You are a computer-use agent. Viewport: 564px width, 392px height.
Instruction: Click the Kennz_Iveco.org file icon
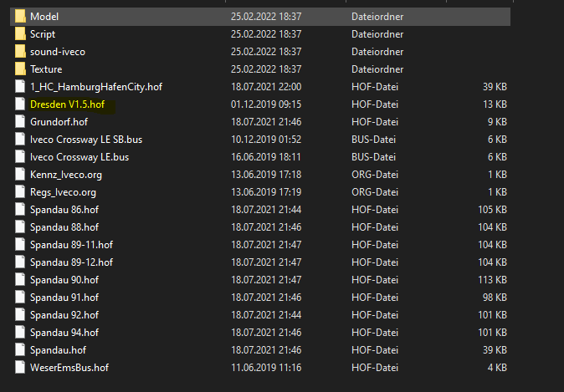pyautogui.click(x=20, y=174)
